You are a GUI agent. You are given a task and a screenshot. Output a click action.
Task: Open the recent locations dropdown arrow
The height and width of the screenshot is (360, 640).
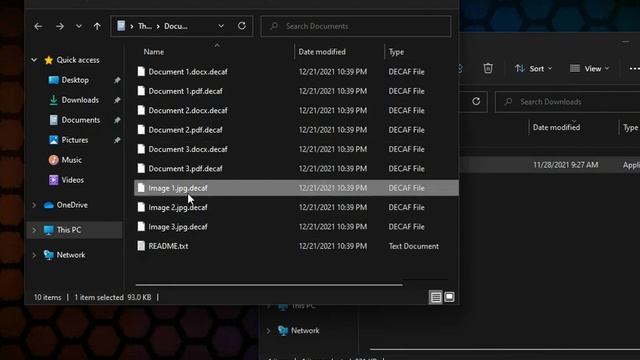tap(79, 26)
